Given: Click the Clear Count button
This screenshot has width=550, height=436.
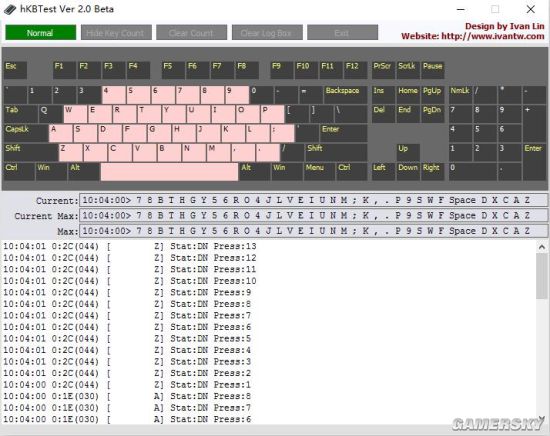Looking at the screenshot, I should (x=192, y=33).
